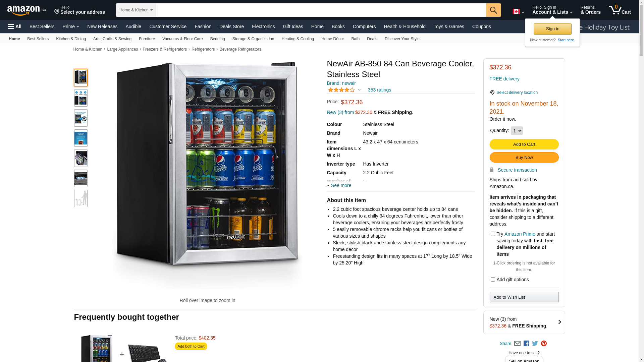Open the Canada flag language selector

[x=518, y=12]
